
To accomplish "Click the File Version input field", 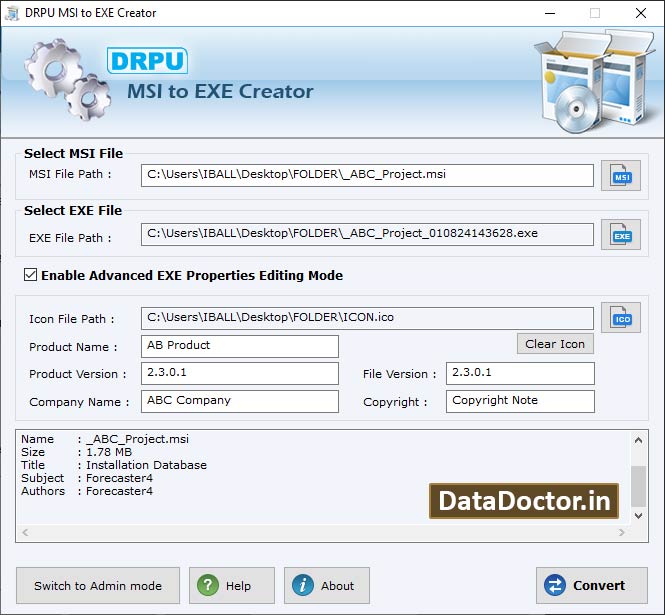I will [x=520, y=373].
